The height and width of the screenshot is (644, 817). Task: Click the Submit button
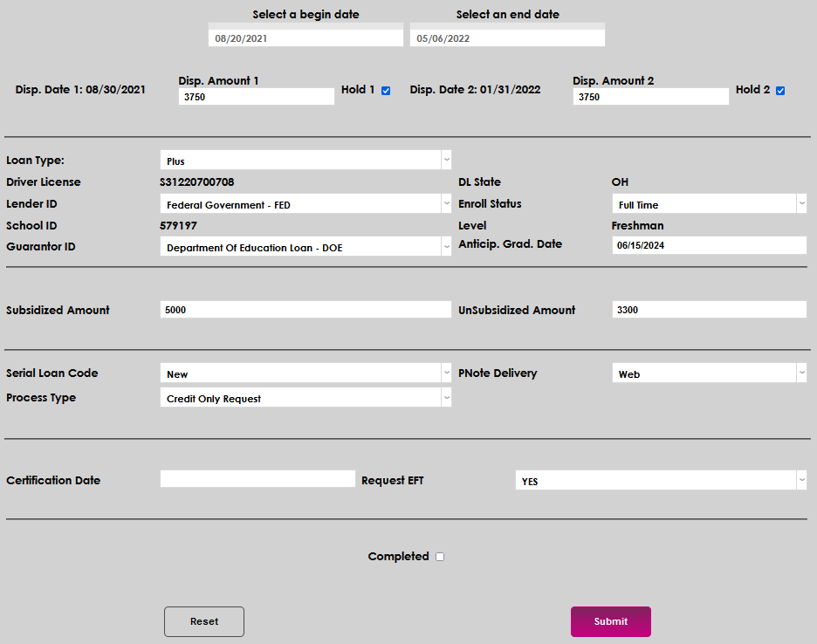[x=610, y=621]
